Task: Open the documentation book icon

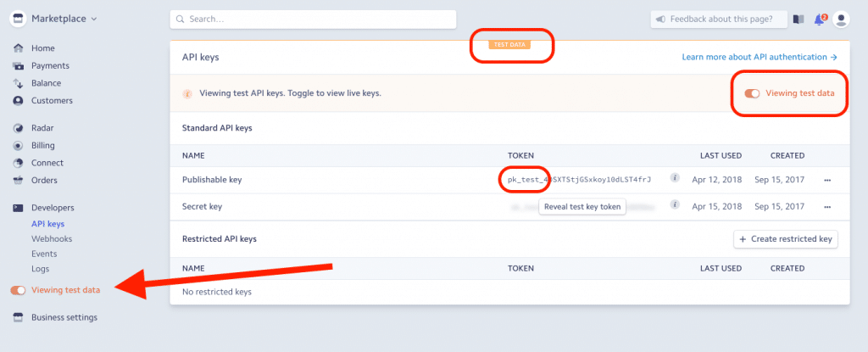Action: pos(798,19)
